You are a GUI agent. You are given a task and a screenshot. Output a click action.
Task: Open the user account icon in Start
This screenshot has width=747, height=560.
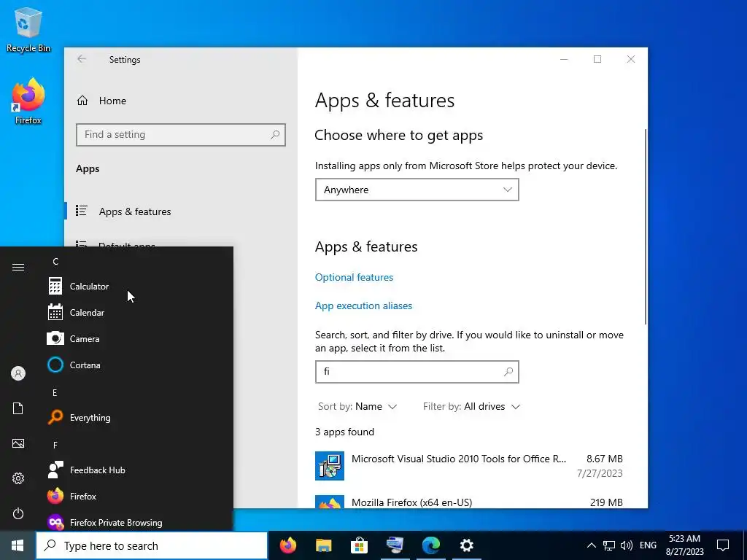[18, 373]
